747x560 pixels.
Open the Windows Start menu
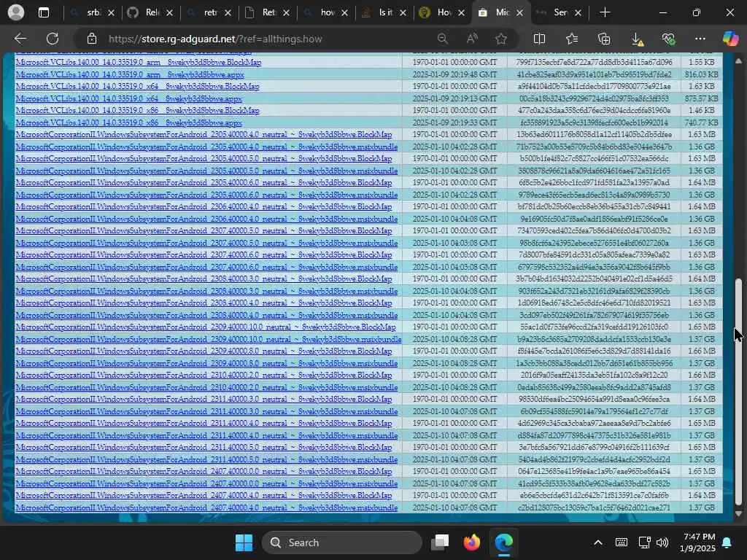244,542
